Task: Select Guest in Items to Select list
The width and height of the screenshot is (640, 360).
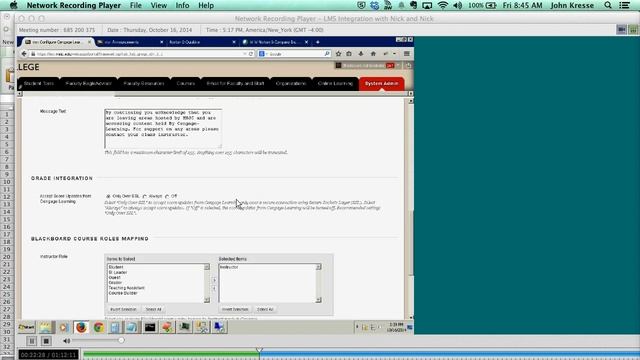Action: pos(115,278)
